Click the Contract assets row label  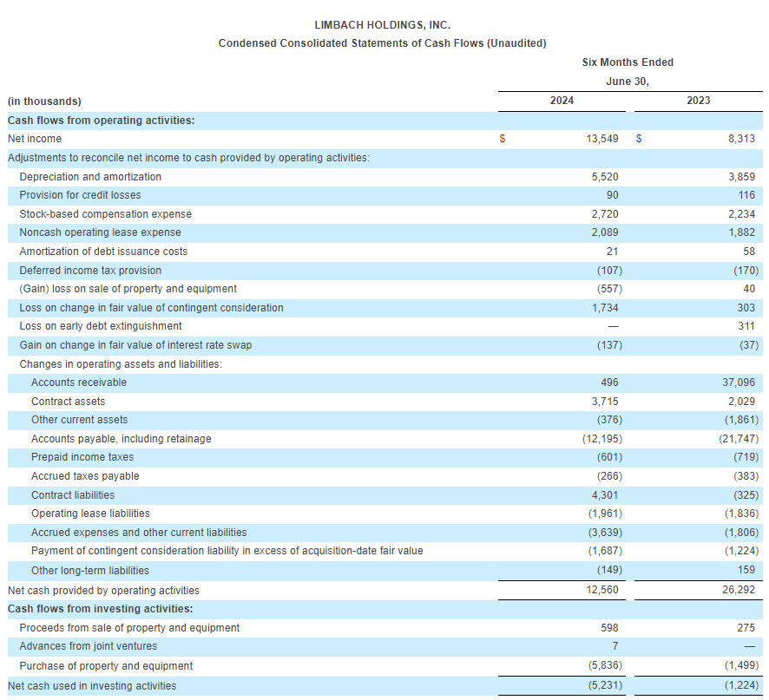[x=69, y=402]
